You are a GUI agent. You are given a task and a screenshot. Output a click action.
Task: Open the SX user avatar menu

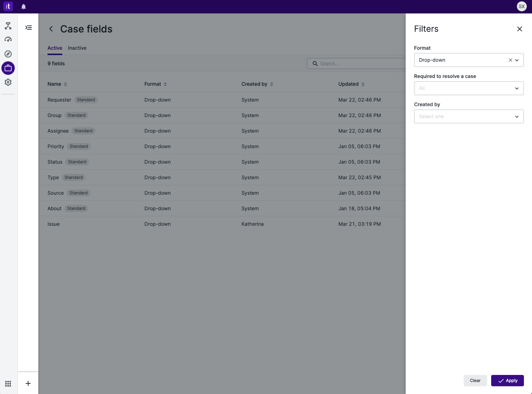click(x=521, y=6)
